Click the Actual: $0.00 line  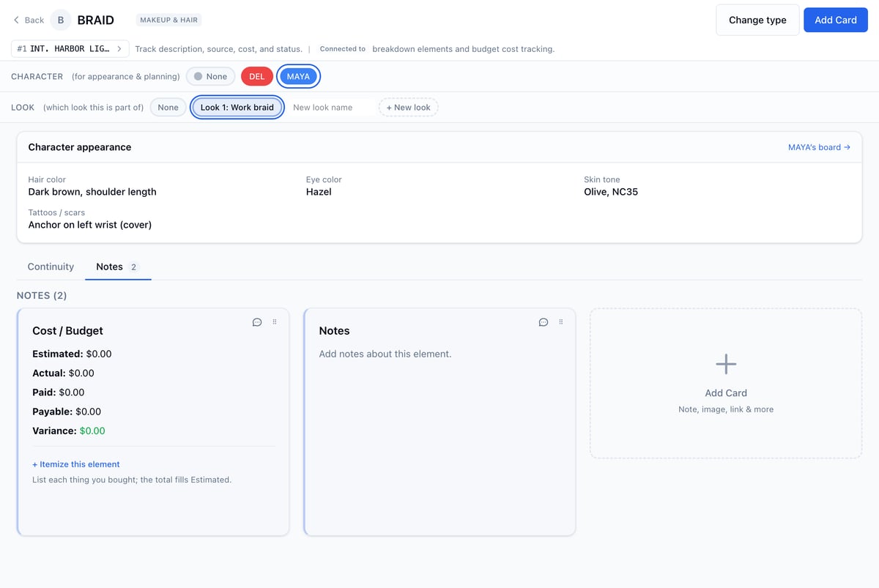click(x=63, y=373)
